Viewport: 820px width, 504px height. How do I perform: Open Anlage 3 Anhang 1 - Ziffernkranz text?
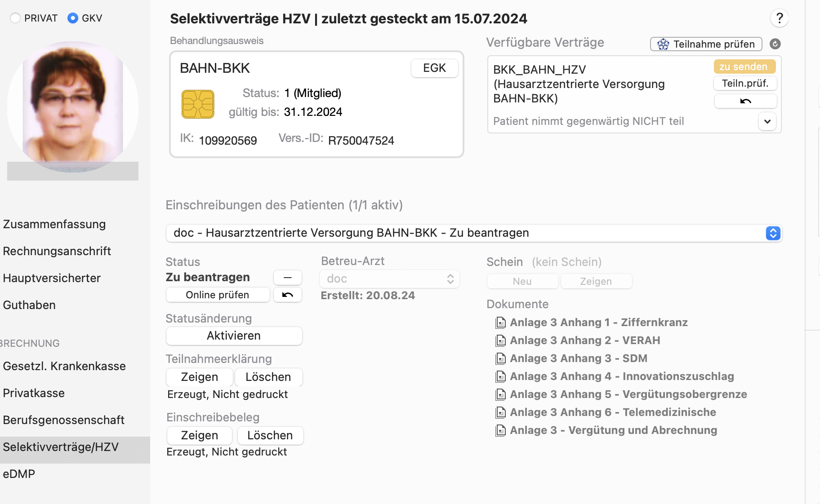click(599, 323)
